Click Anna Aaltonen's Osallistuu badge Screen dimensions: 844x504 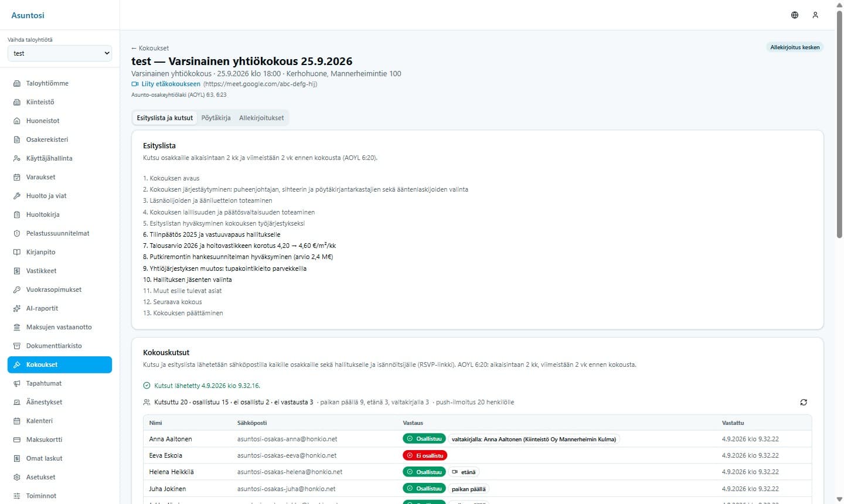[424, 439]
